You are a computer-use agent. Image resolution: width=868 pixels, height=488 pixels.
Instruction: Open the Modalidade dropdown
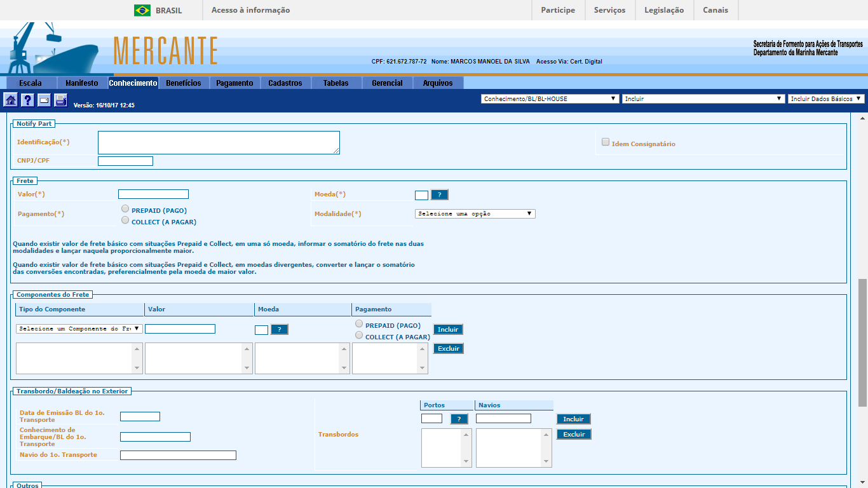pos(475,213)
